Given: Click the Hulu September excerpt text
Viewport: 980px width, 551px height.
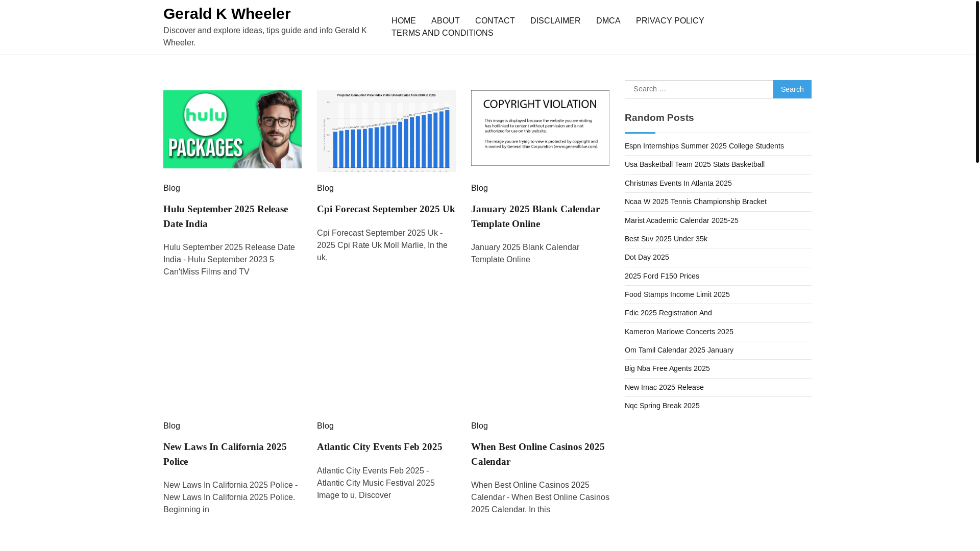Looking at the screenshot, I should pyautogui.click(x=229, y=260).
